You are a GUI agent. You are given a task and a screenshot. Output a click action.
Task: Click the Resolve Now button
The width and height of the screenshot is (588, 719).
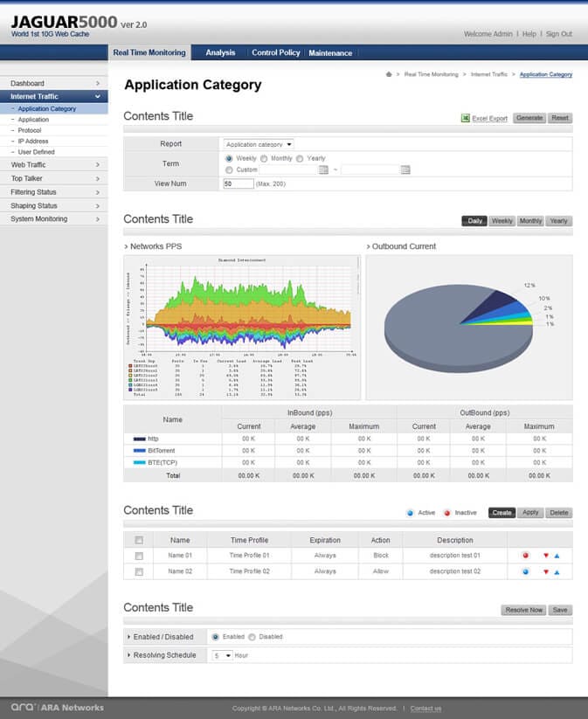(524, 610)
